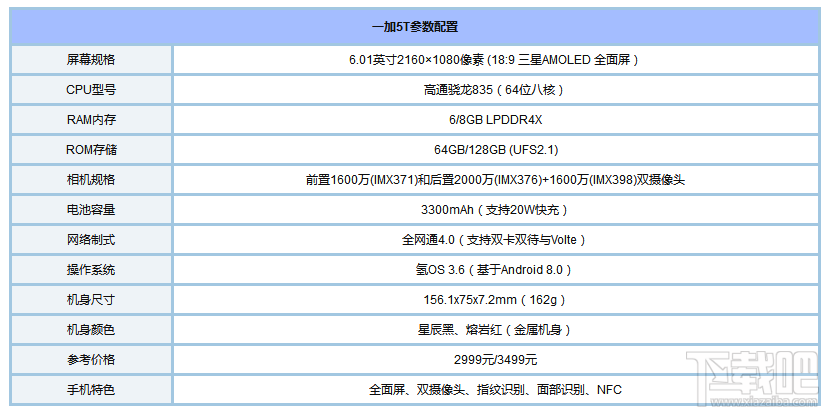
Task: Click the 前置1600万(IMX371) camera spec value
Action: pyautogui.click(x=495, y=180)
